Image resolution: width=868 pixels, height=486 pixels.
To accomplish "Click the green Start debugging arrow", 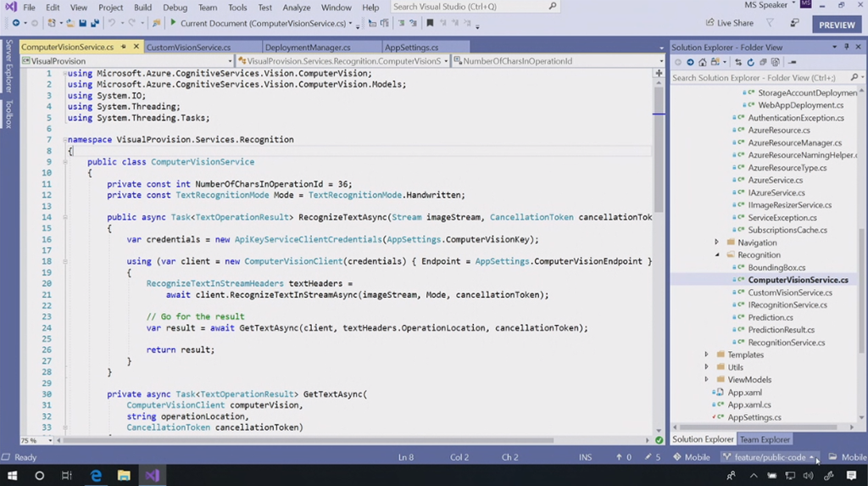I will pos(173,24).
